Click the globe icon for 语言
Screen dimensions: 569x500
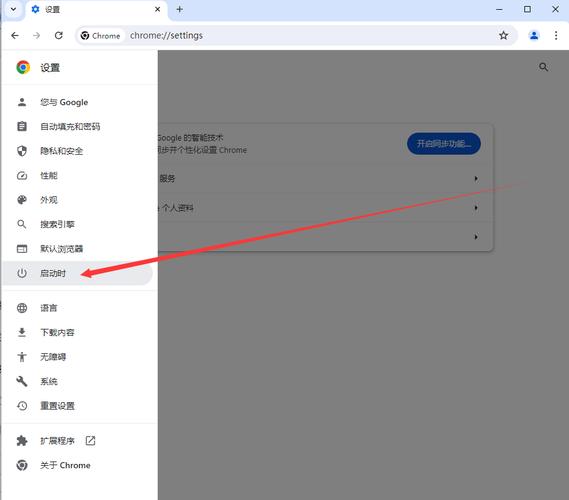22,308
